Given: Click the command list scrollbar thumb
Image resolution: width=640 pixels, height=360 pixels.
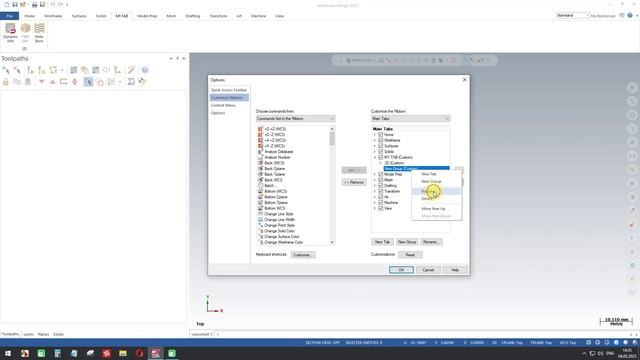Looking at the screenshot, I should (x=332, y=139).
